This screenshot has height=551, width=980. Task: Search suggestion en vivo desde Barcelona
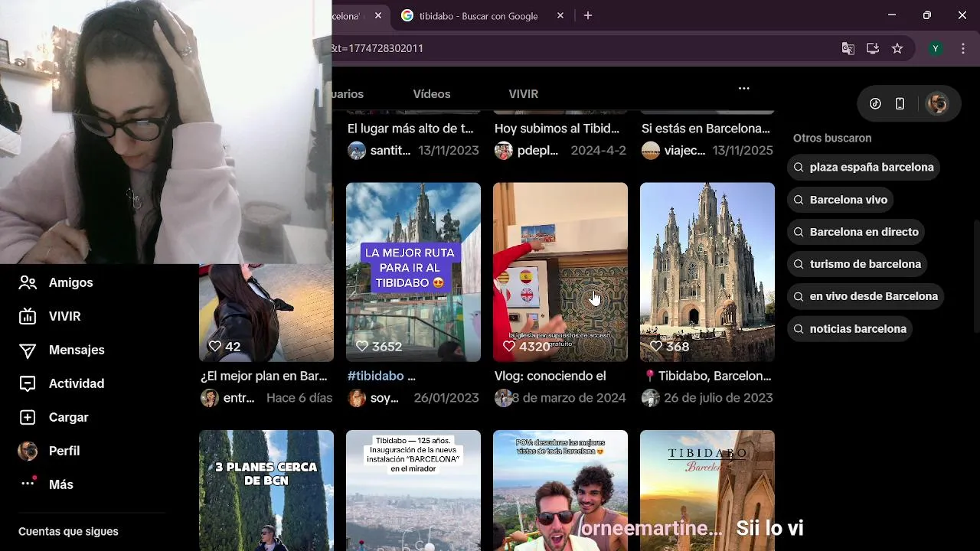click(x=865, y=296)
